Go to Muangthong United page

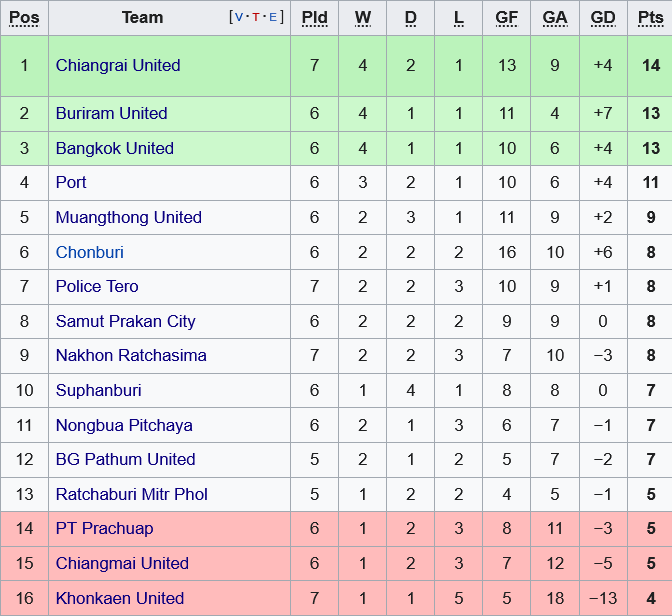point(128,217)
